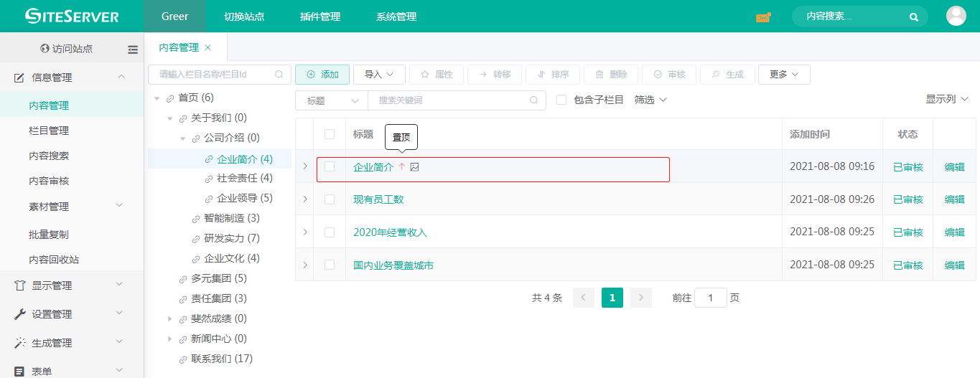This screenshot has height=378, width=980.
Task: Click the image icon beside 企业简介 title
Action: click(x=414, y=167)
